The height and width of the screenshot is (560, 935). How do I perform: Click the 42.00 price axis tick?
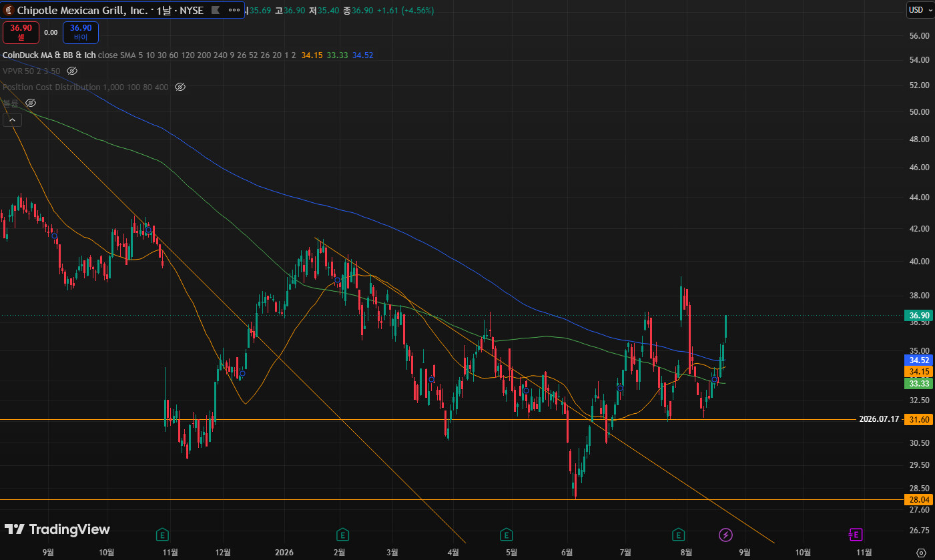919,228
